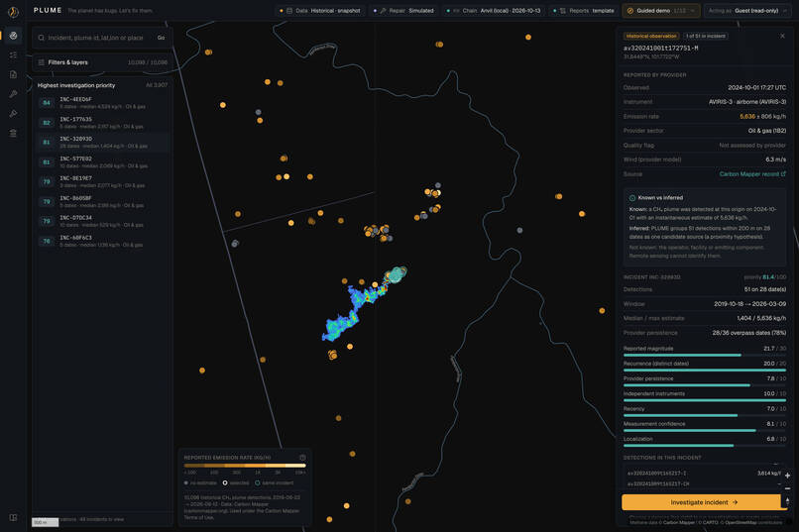Viewport: 799px width, 532px height.
Task: Click the Known vs inferred info icon
Action: coord(631,197)
